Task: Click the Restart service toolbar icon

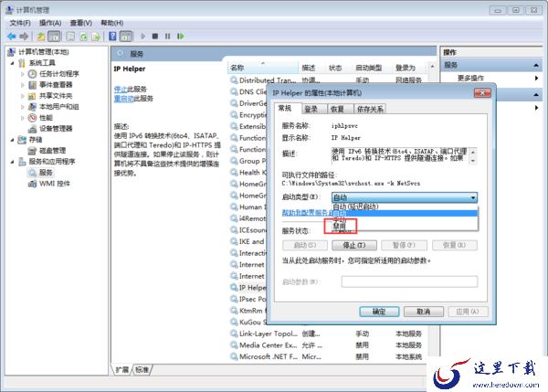Action: pos(180,36)
